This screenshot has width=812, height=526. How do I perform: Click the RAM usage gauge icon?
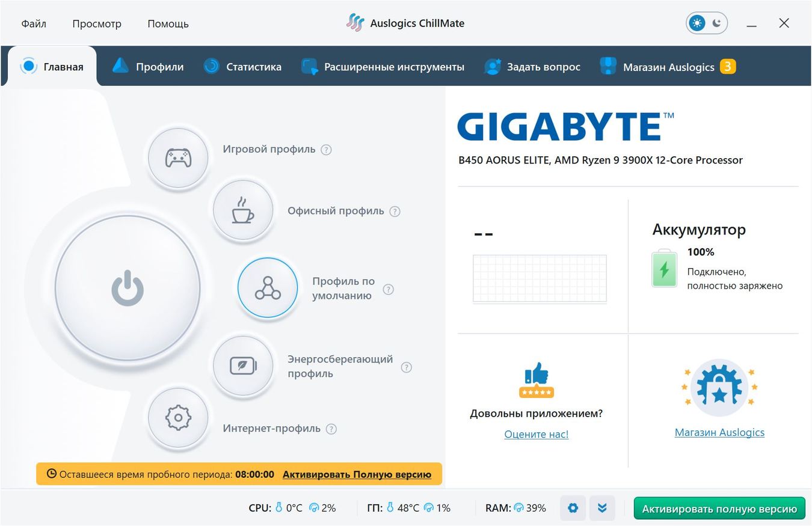[518, 508]
